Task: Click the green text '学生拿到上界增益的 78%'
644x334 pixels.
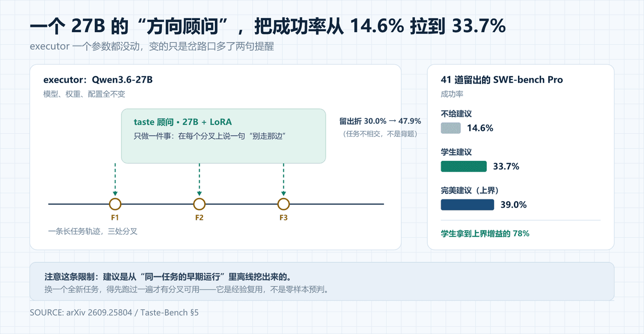Action: coord(485,233)
